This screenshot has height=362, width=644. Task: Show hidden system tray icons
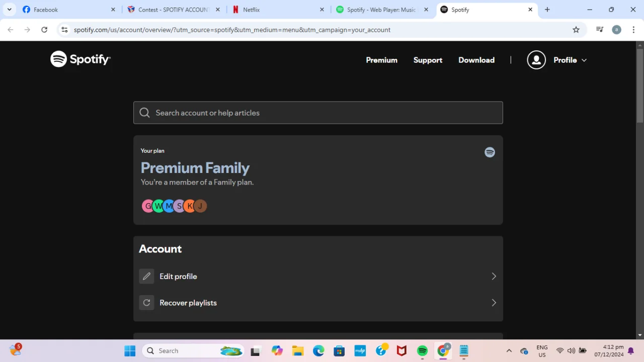pyautogui.click(x=509, y=351)
